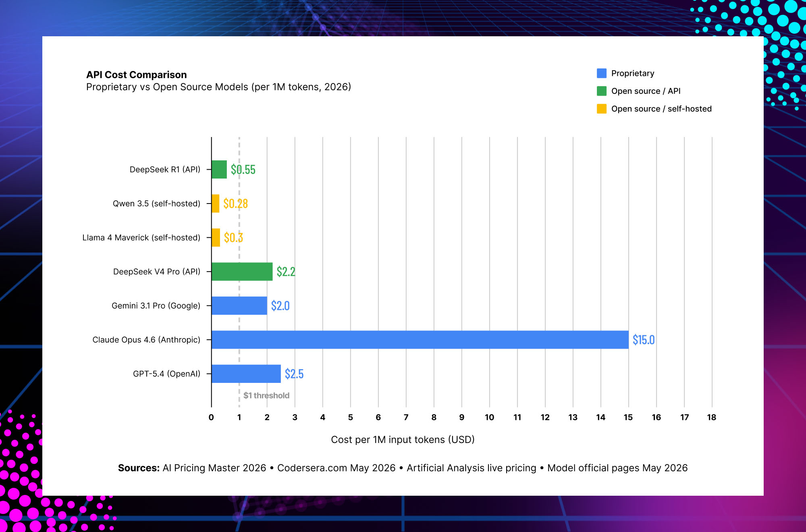Click the $0.28 value label
Screen dimensions: 806x532
[x=235, y=204]
